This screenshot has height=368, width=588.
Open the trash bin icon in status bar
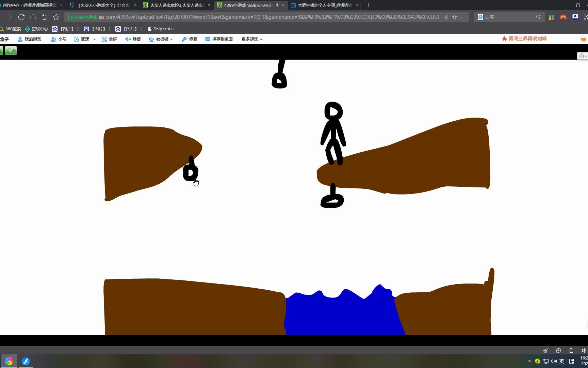[571, 351]
